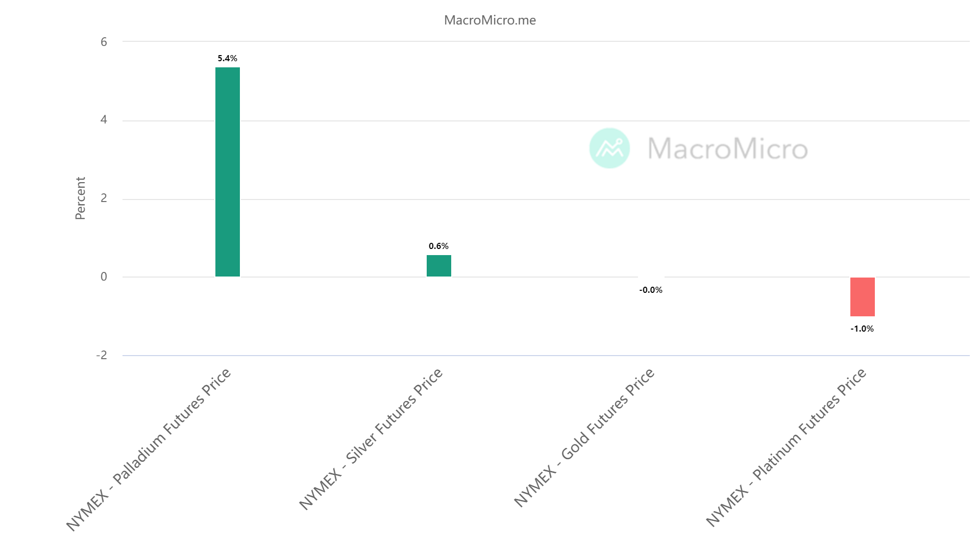Click the NYMEX Palladium Futures Price axis label
Image resolution: width=980 pixels, height=551 pixels.
click(149, 449)
